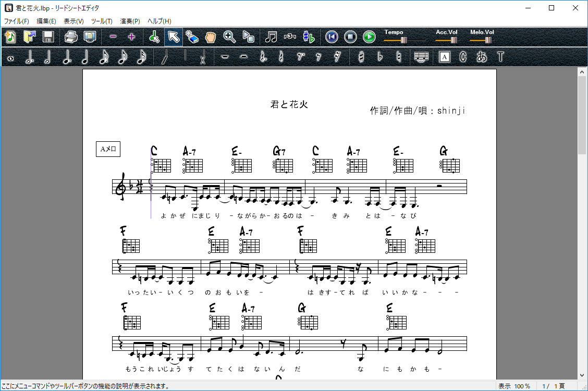Select the dotted quarter rest

(263, 57)
